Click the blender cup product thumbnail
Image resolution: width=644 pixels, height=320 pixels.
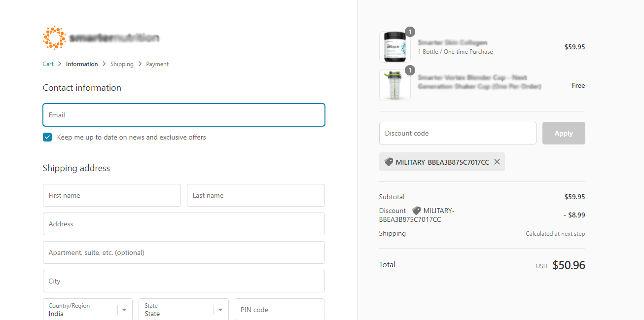click(394, 85)
